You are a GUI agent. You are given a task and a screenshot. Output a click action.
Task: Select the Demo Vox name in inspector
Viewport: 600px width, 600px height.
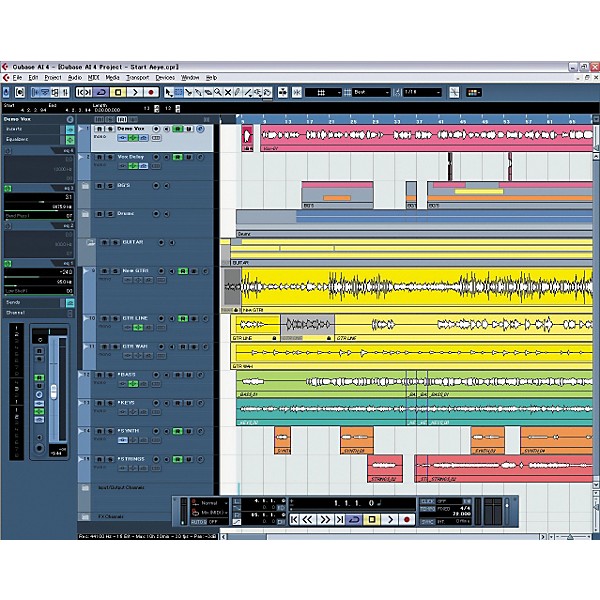(18, 119)
